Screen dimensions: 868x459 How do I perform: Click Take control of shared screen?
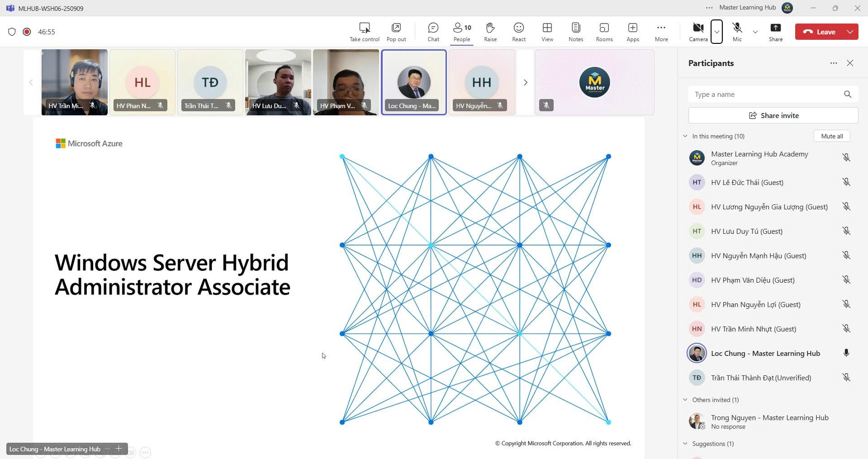pos(364,32)
